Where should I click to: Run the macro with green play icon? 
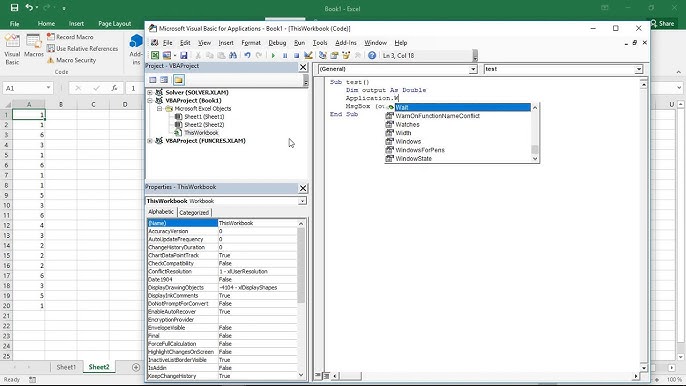coord(273,56)
